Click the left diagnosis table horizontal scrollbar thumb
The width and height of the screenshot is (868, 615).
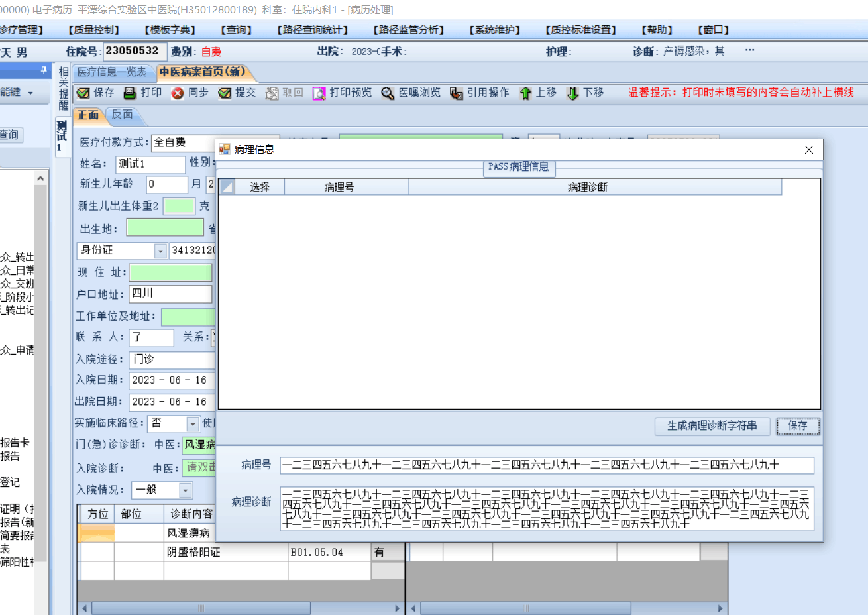(x=201, y=608)
